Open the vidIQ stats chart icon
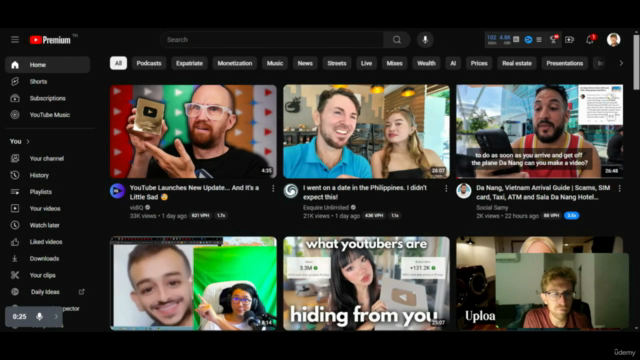Screen dimensions: 640x360 516,40
